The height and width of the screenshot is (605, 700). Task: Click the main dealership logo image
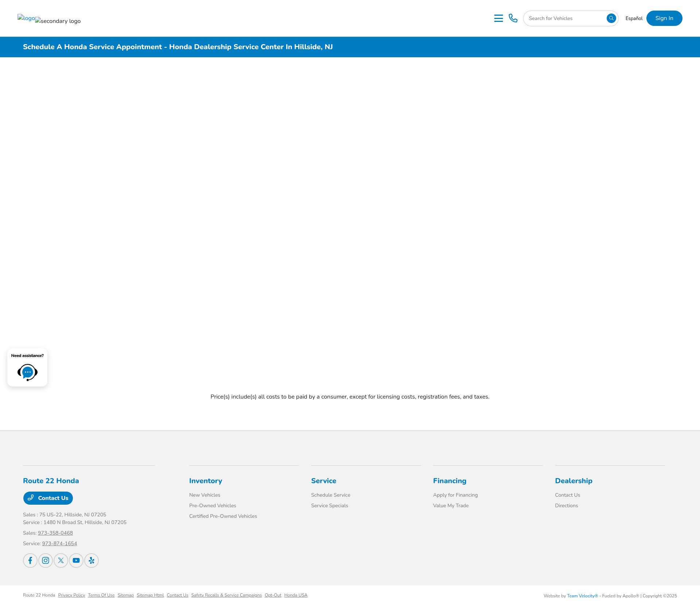tap(26, 18)
